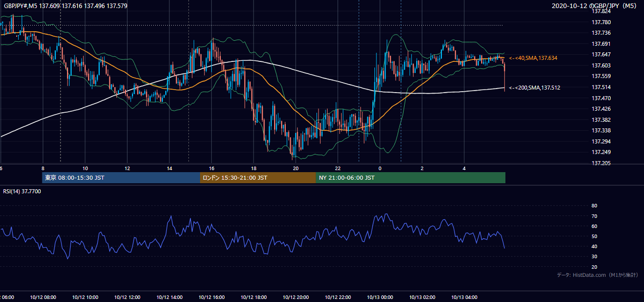The width and height of the screenshot is (644, 302).
Task: Click the 10/12 08:00 date label
Action: [43, 297]
